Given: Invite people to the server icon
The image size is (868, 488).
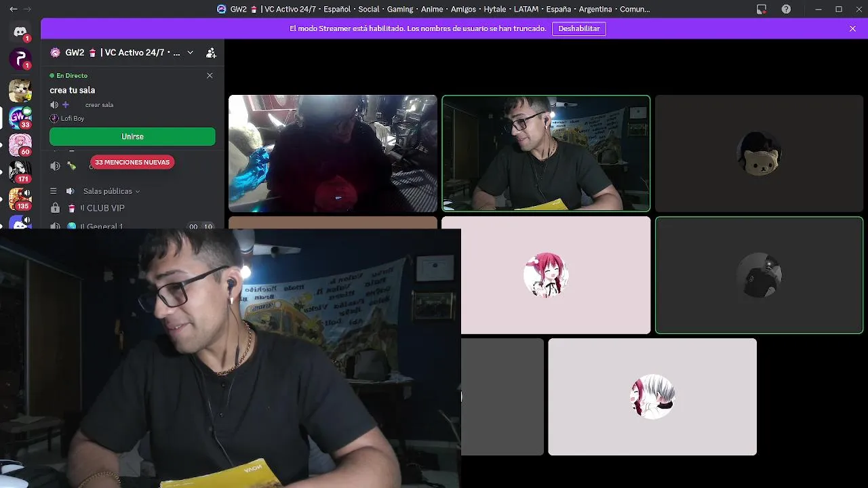Looking at the screenshot, I should click(x=211, y=53).
